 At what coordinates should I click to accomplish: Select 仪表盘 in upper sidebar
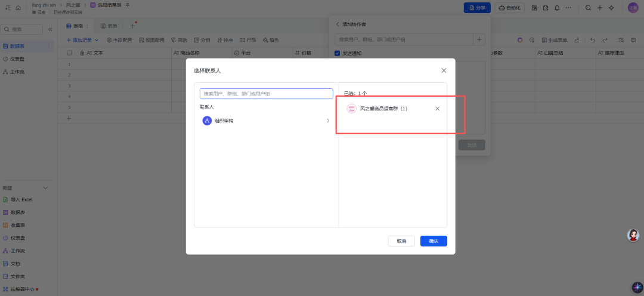pos(17,59)
